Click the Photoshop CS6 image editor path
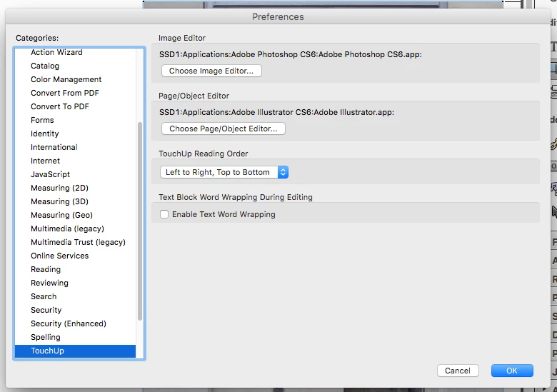This screenshot has height=392, width=557. 290,54
